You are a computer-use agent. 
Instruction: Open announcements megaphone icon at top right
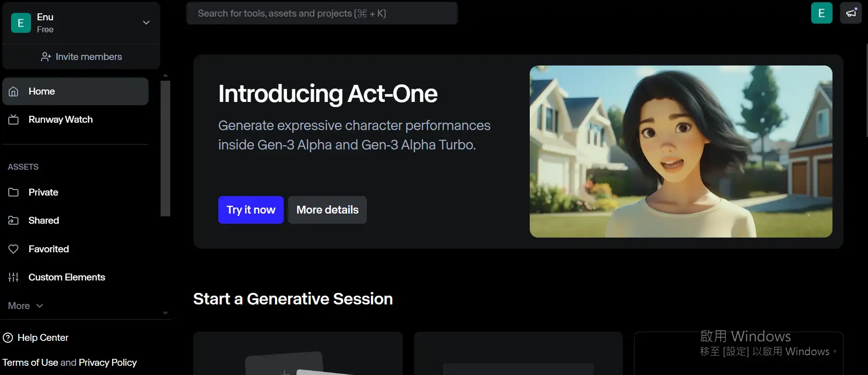[851, 13]
